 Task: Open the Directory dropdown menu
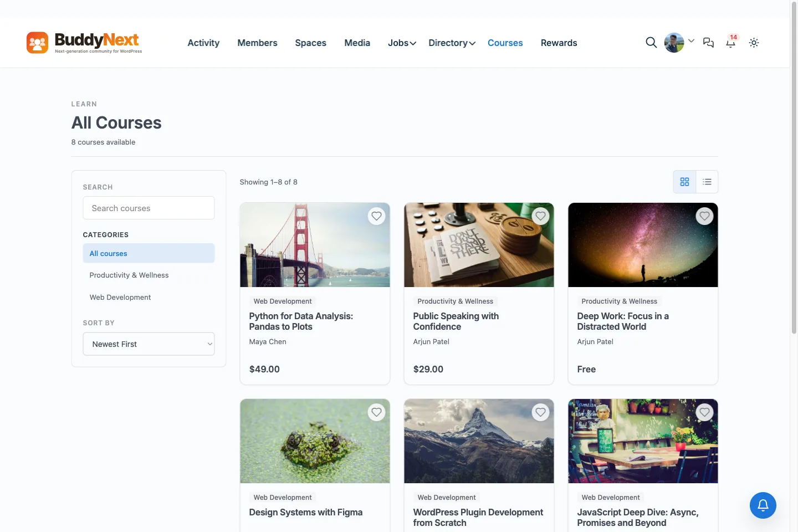(x=452, y=43)
